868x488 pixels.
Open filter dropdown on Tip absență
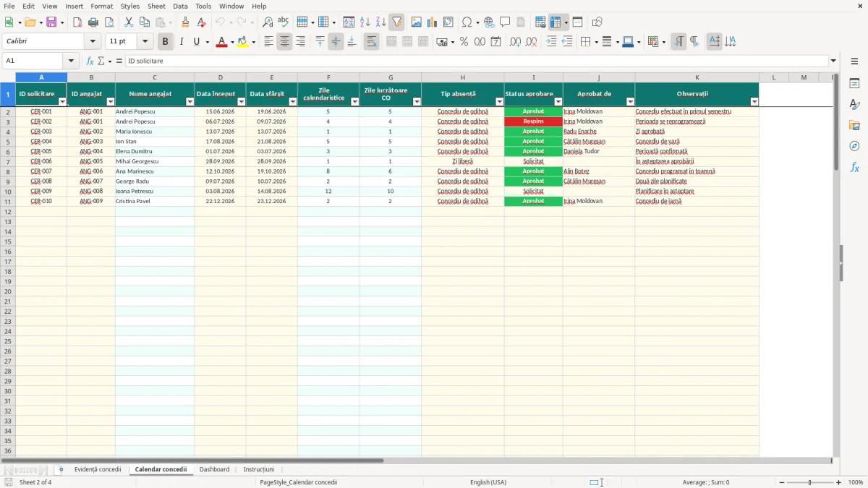click(499, 102)
